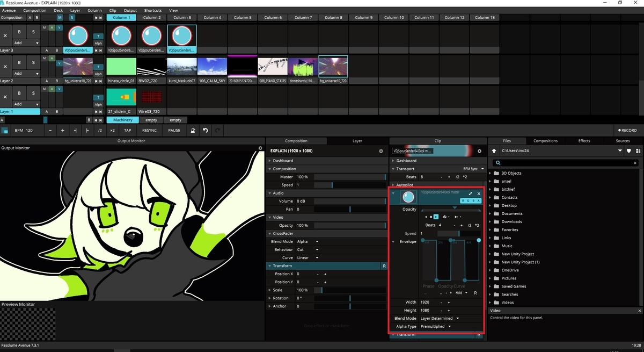The image size is (644, 352).
Task: Switch to the Sources tab
Action: pos(623,141)
